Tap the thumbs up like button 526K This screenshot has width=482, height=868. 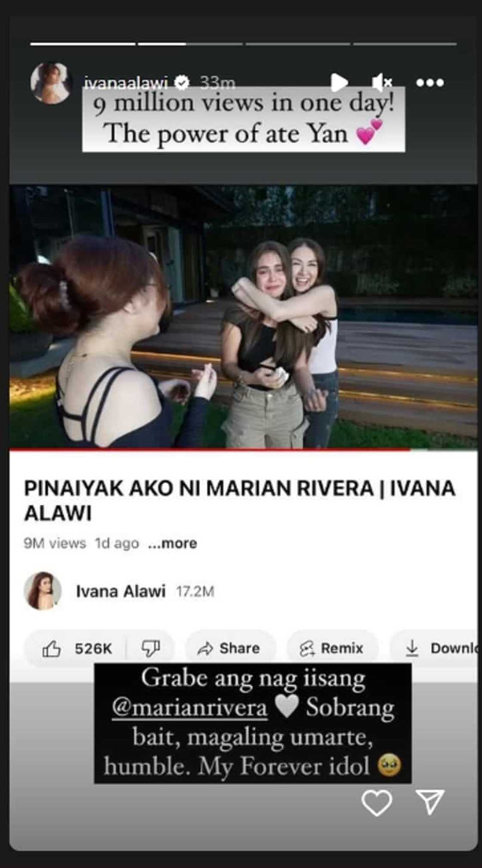click(77, 648)
